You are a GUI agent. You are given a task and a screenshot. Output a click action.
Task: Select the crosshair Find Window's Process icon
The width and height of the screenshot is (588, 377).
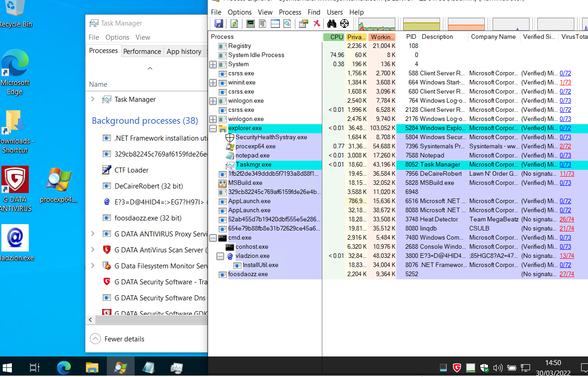pyautogui.click(x=345, y=24)
